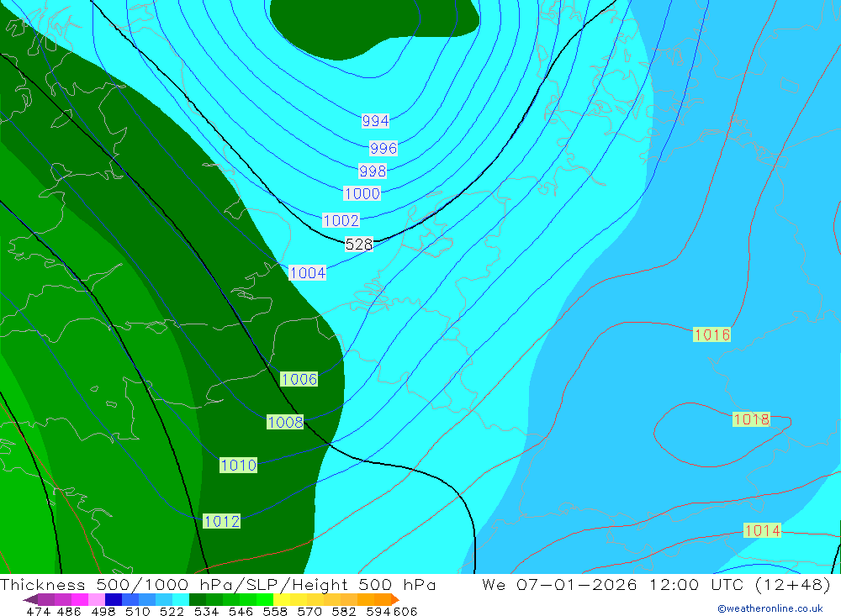Image resolution: width=841 pixels, height=616 pixels.
Task: Click the 510 legend value
Action: (137, 611)
